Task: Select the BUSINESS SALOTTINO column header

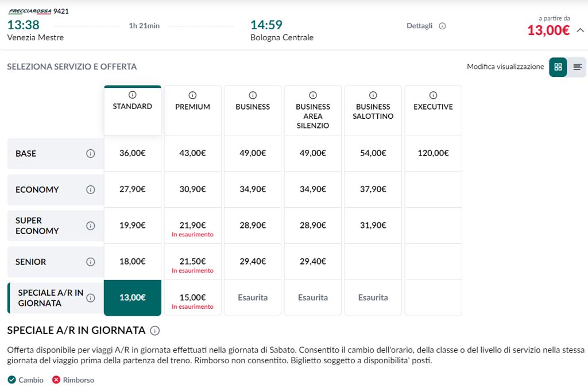Action: [373, 111]
